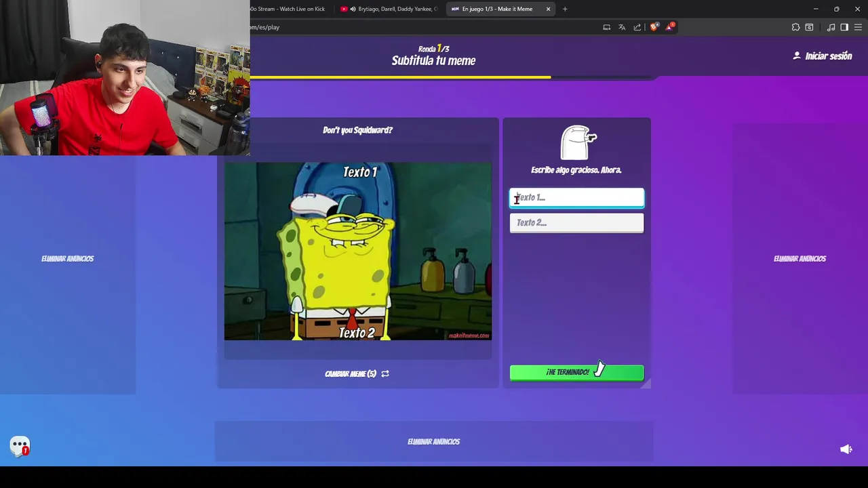The height and width of the screenshot is (488, 868).
Task: Click the cast/screen icon in address bar
Action: [607, 27]
